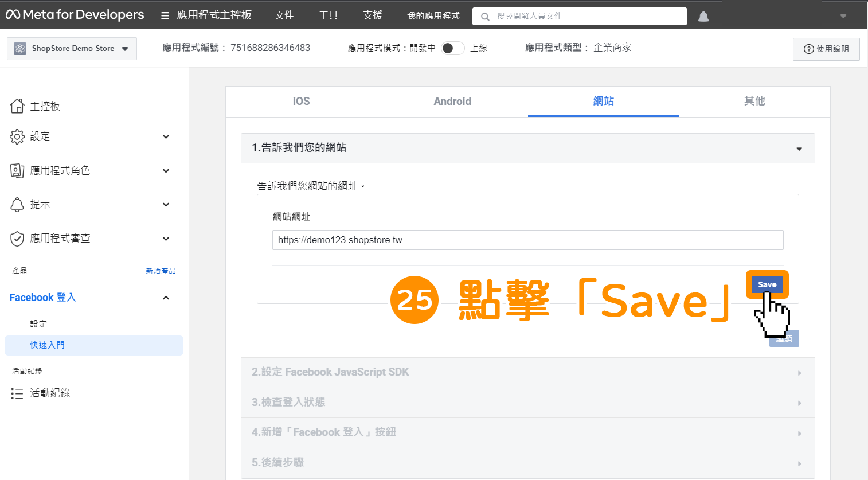
Task: Click the 應用程式主控板 link in header
Action: pos(214,15)
